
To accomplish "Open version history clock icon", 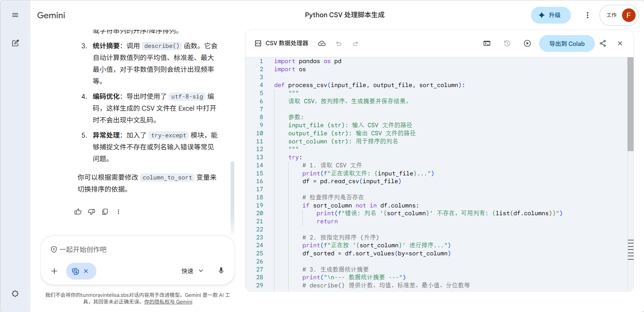I will (x=507, y=44).
